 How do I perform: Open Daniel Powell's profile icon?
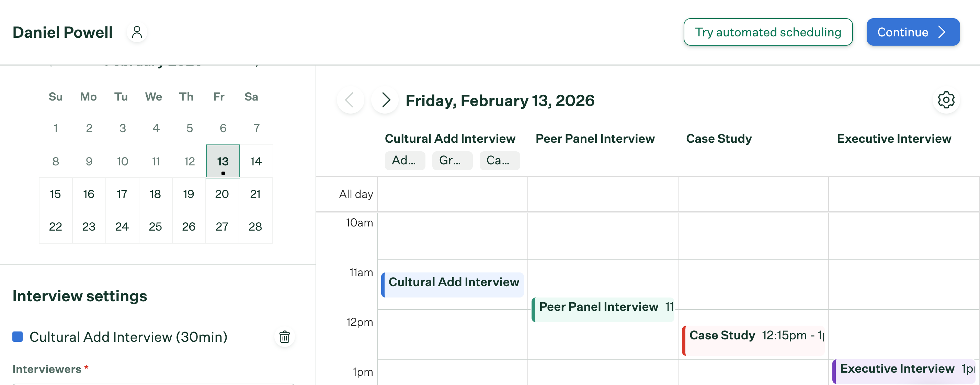tap(137, 32)
